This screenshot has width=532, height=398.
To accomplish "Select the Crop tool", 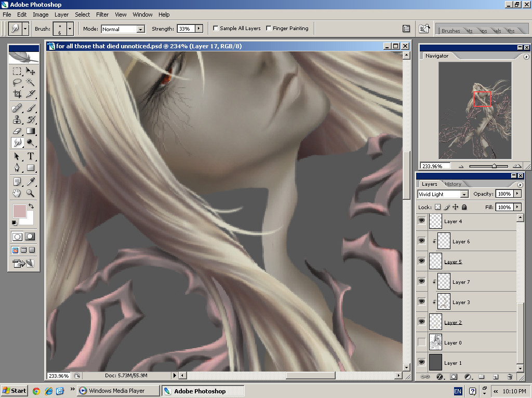I will 17,93.
